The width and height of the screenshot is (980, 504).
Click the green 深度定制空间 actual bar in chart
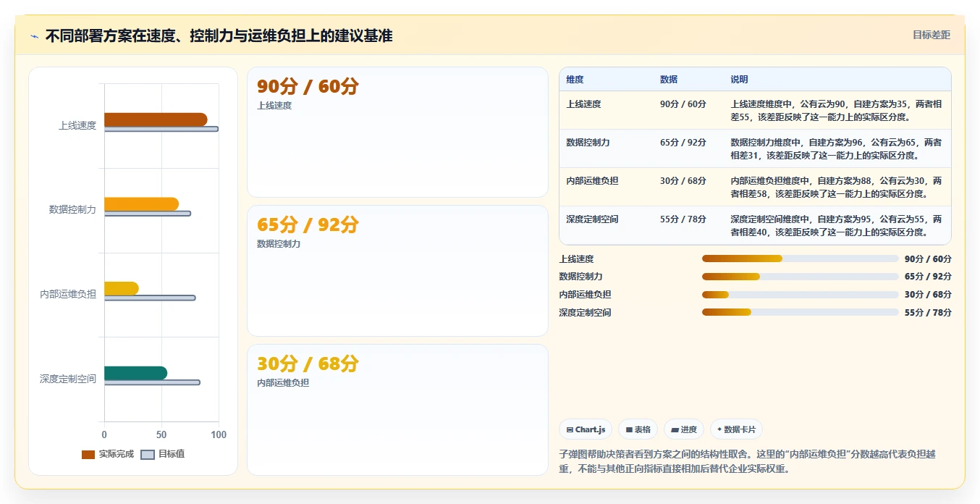[136, 373]
